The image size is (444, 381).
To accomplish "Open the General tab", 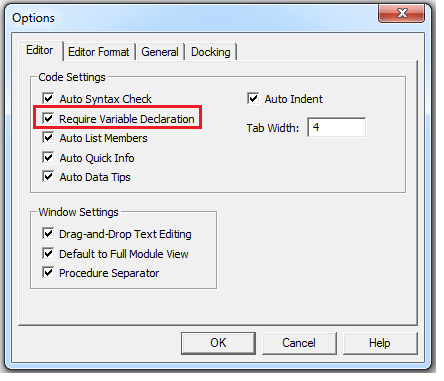I will [x=160, y=52].
